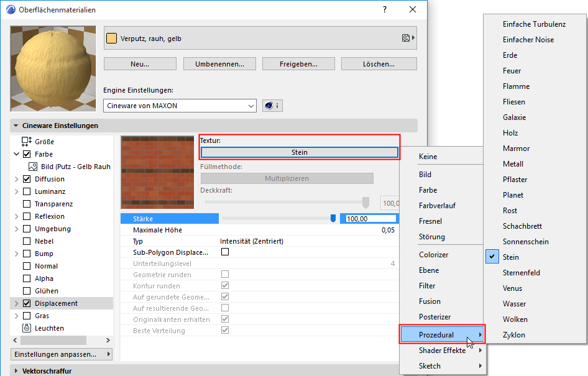
Task: Click the Freigeben... button
Action: pyautogui.click(x=298, y=64)
